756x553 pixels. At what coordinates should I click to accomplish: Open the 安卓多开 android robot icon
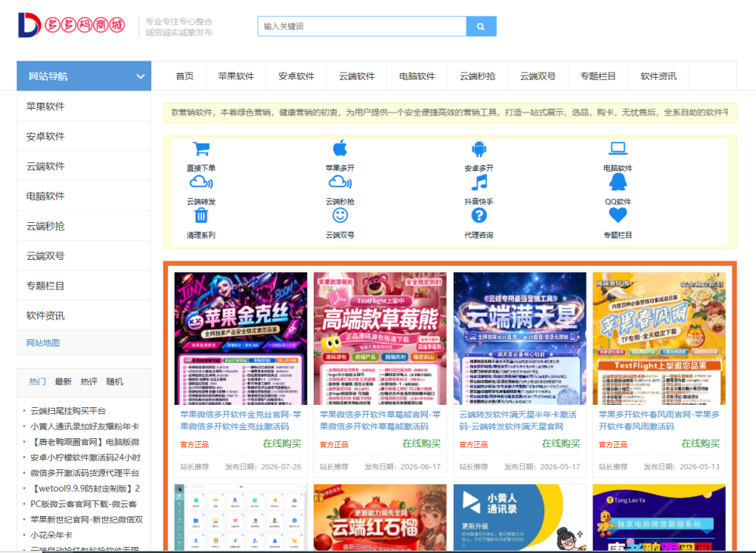point(479,148)
